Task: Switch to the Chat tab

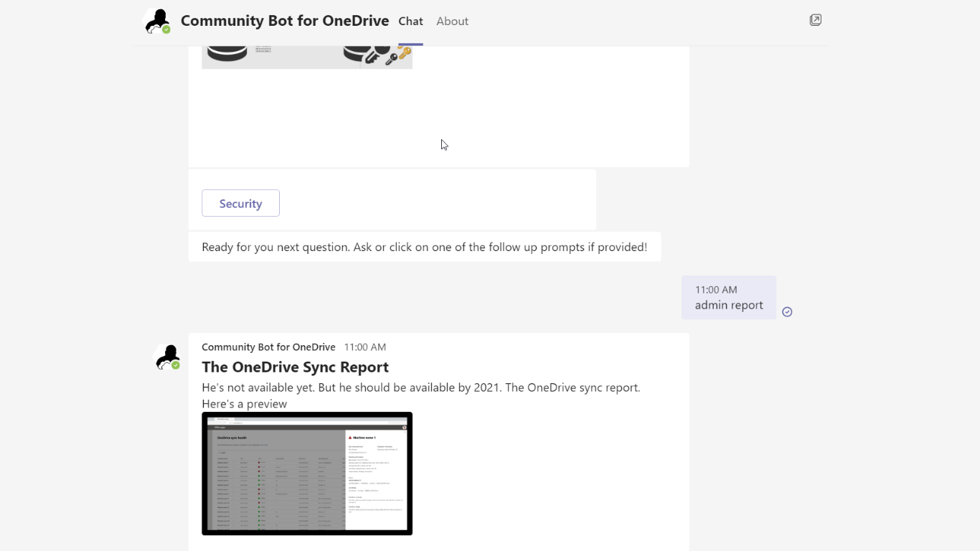Action: 410,22
